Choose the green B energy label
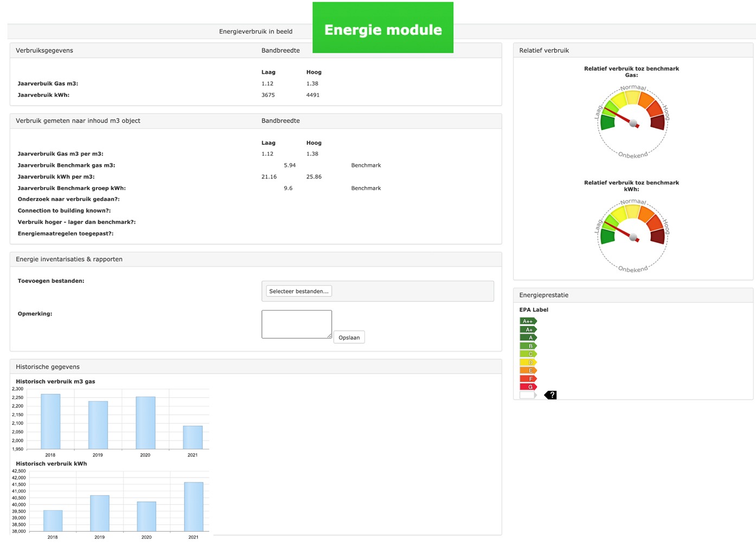This screenshot has height=548, width=756. coord(528,346)
